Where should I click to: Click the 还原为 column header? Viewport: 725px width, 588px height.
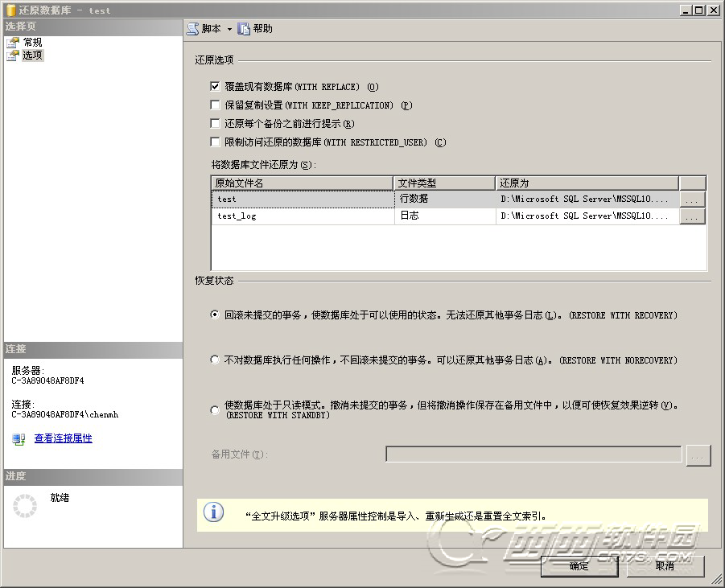[587, 183]
